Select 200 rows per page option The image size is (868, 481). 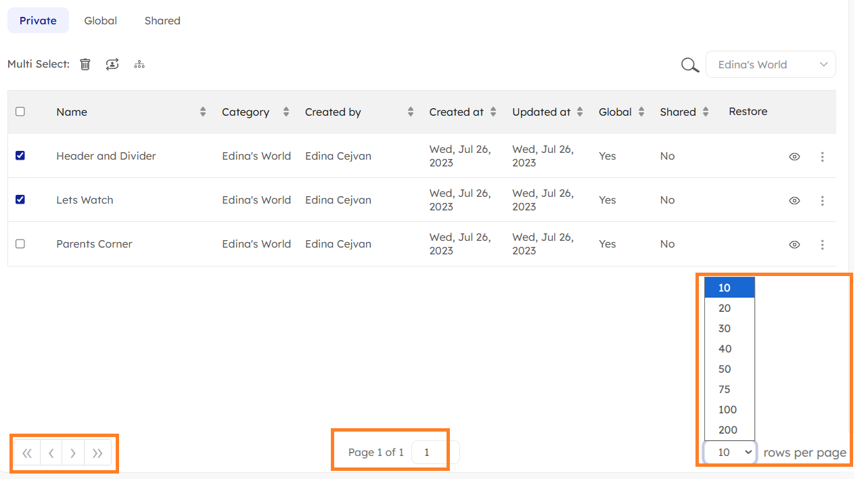pos(727,430)
